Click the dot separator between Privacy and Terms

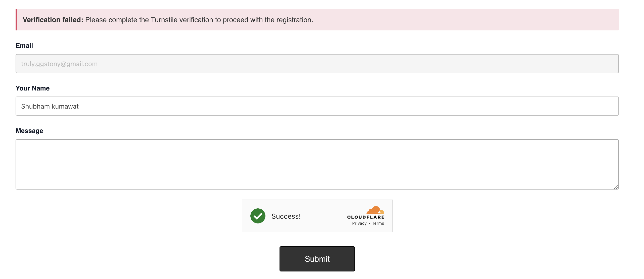point(369,223)
